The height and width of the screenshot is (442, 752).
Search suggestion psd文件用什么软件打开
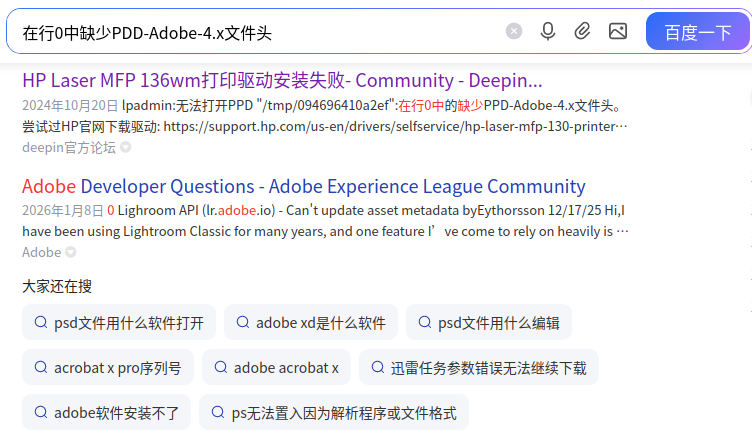[x=119, y=323]
